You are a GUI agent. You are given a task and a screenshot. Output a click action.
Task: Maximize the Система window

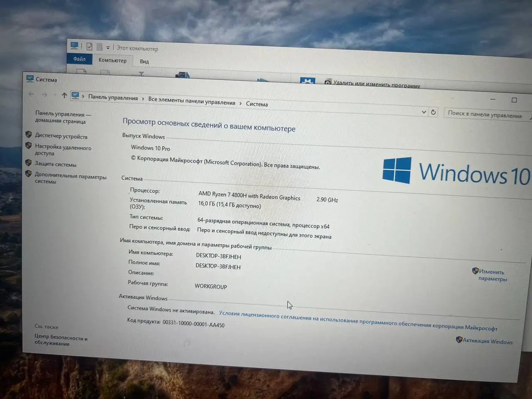[514, 100]
